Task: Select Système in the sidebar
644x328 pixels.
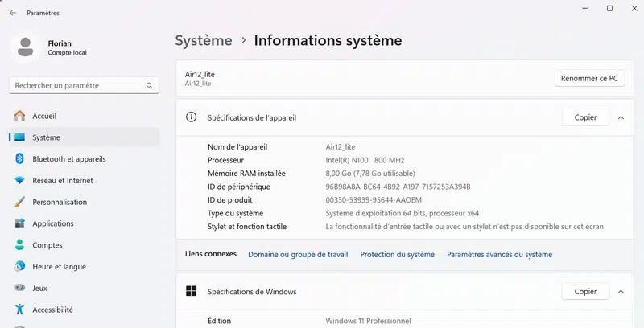Action: click(46, 137)
